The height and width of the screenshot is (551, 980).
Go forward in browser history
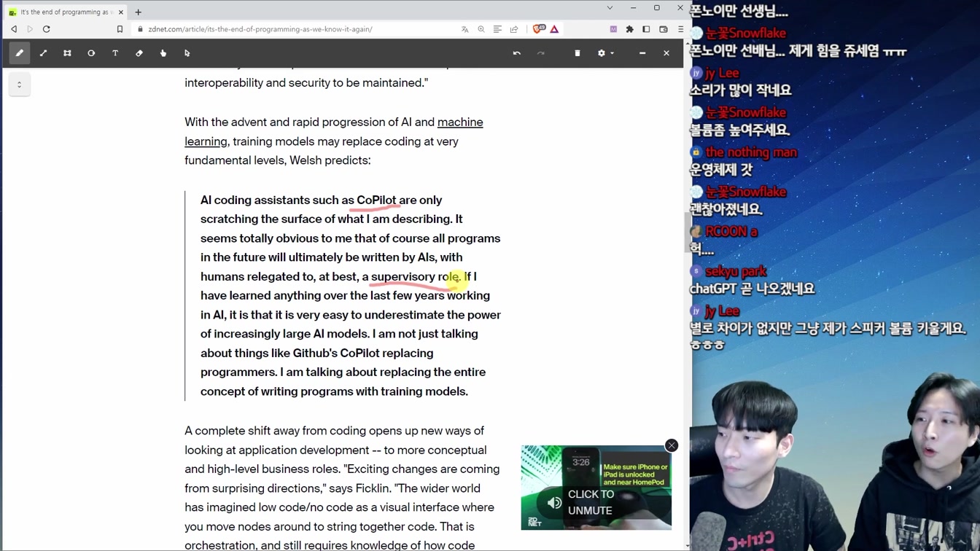click(x=30, y=29)
